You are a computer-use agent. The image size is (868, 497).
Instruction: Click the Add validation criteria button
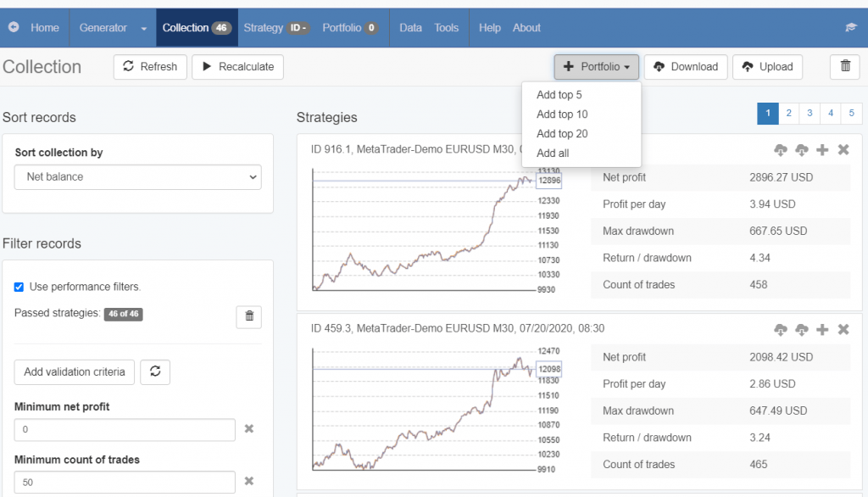pyautogui.click(x=75, y=371)
